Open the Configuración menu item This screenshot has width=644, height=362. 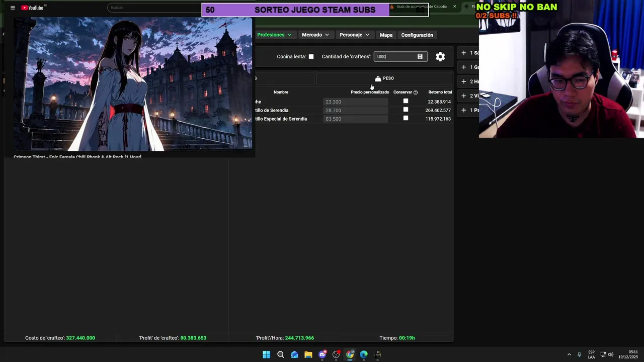pyautogui.click(x=417, y=35)
